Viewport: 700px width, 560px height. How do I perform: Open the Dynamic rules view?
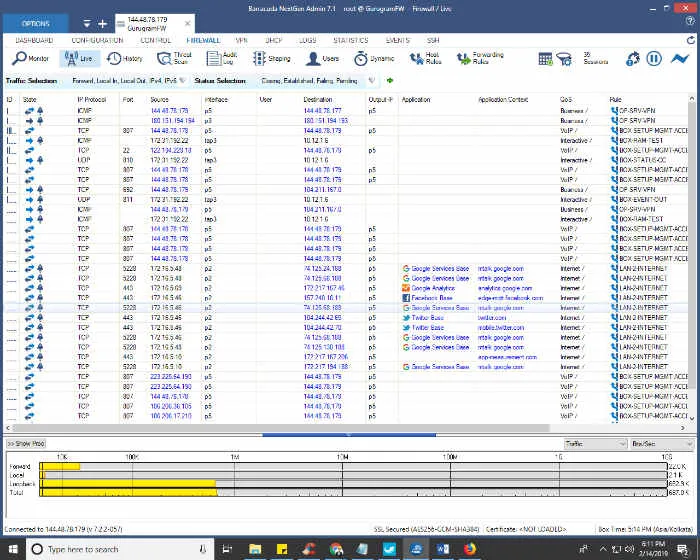point(374,59)
